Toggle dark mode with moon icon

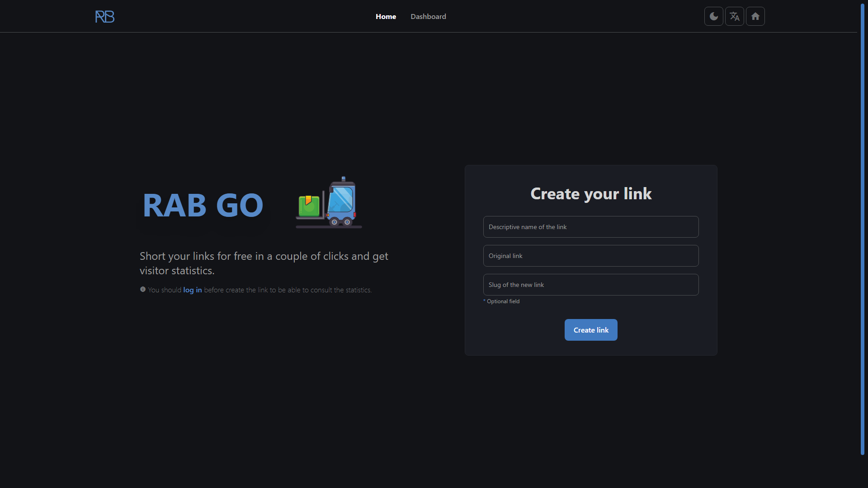tap(713, 16)
